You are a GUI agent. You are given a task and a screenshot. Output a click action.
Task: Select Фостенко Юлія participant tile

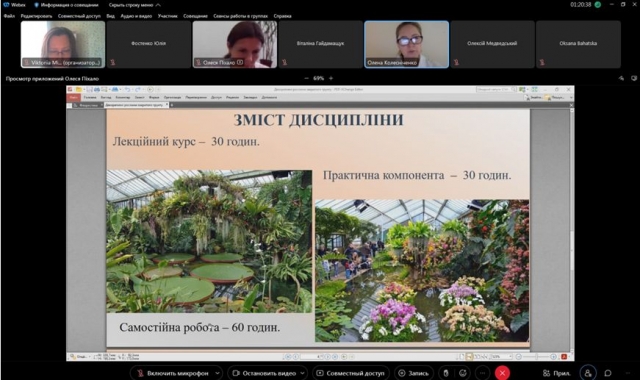(149, 44)
